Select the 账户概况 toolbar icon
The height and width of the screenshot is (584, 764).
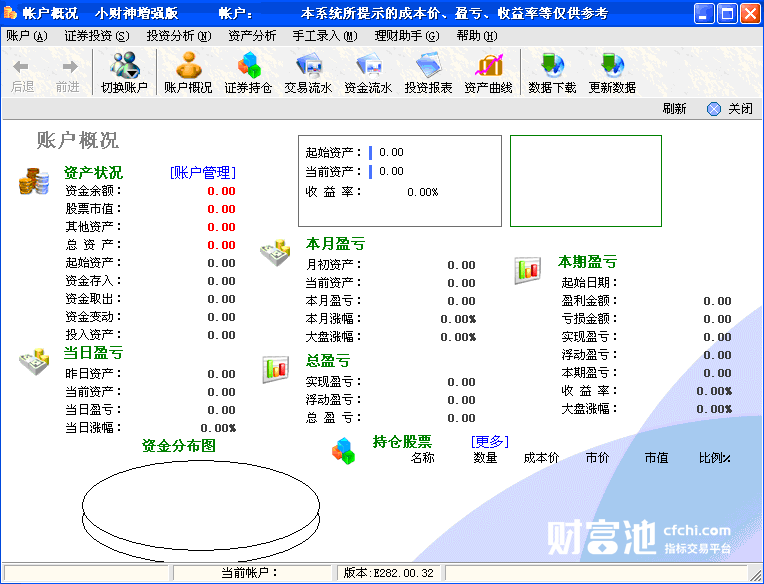pos(189,65)
